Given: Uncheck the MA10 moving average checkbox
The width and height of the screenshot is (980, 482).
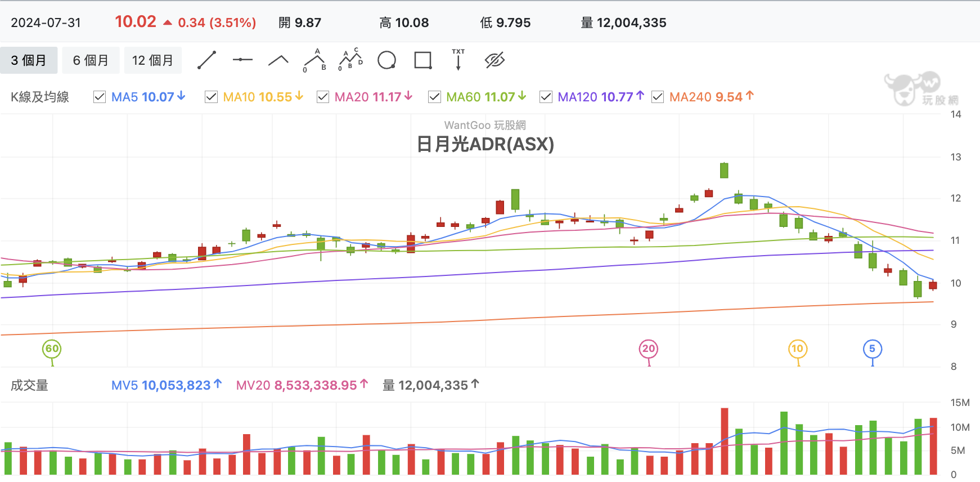Looking at the screenshot, I should pos(212,97).
